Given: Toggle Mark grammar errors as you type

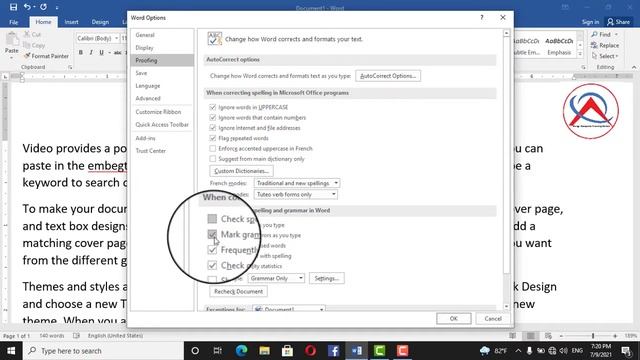Looking at the screenshot, I should 212,234.
